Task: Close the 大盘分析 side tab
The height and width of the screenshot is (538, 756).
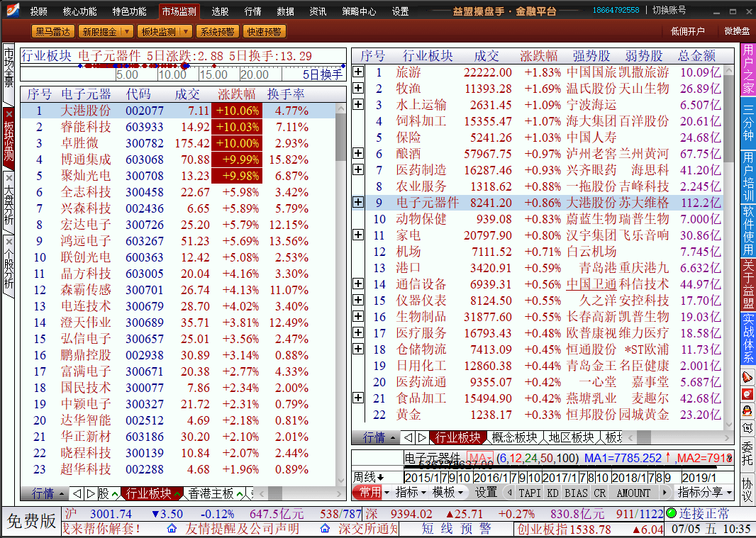Action: coord(9,178)
